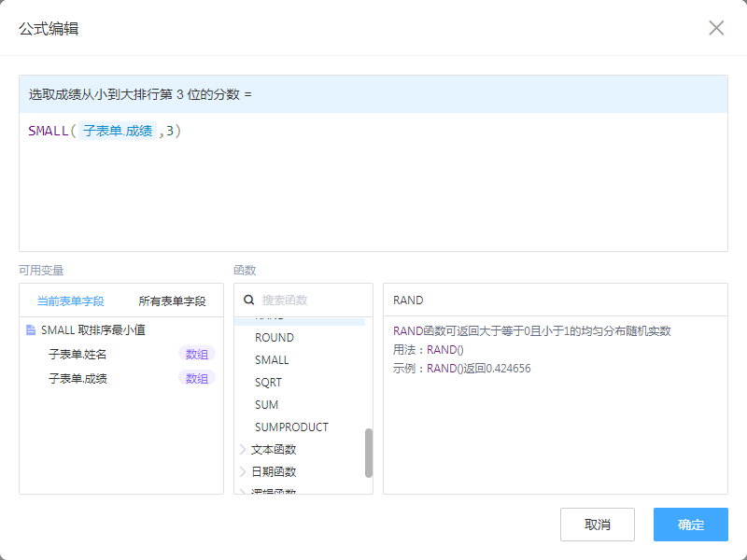The width and height of the screenshot is (747, 560).
Task: Switch to the 当前表单字段 tab
Action: point(70,301)
